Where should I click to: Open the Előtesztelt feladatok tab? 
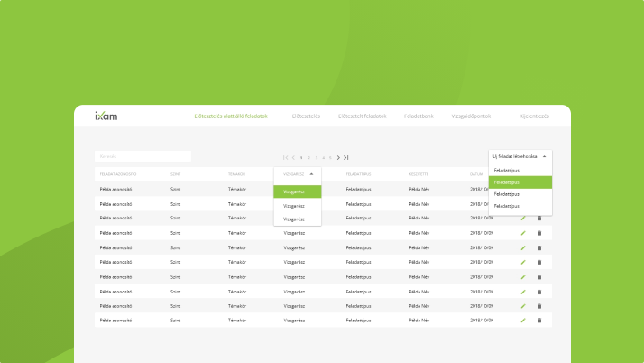coord(362,116)
